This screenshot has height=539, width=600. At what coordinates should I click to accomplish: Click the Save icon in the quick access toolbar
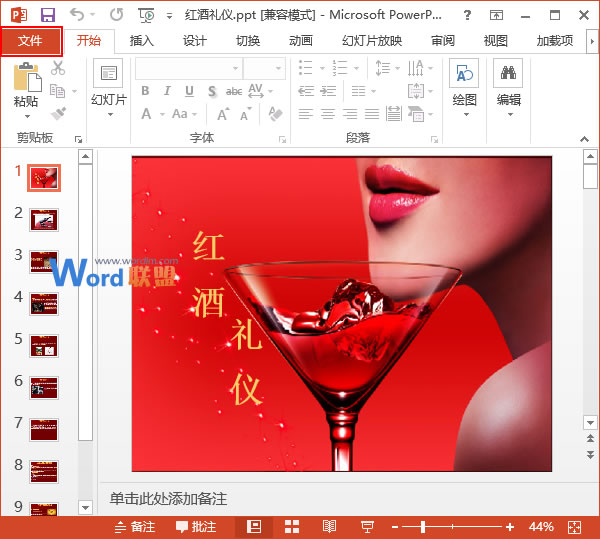point(48,15)
